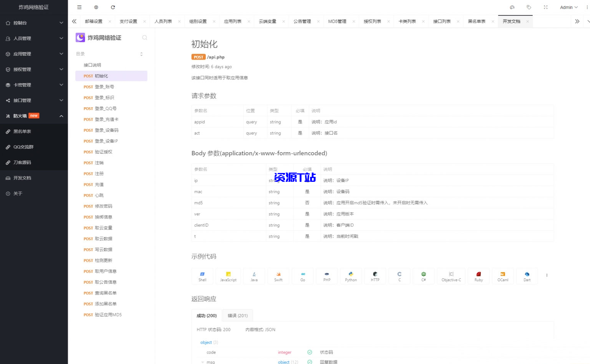Select the Python code sample icon
590x364 pixels.
coord(350,276)
